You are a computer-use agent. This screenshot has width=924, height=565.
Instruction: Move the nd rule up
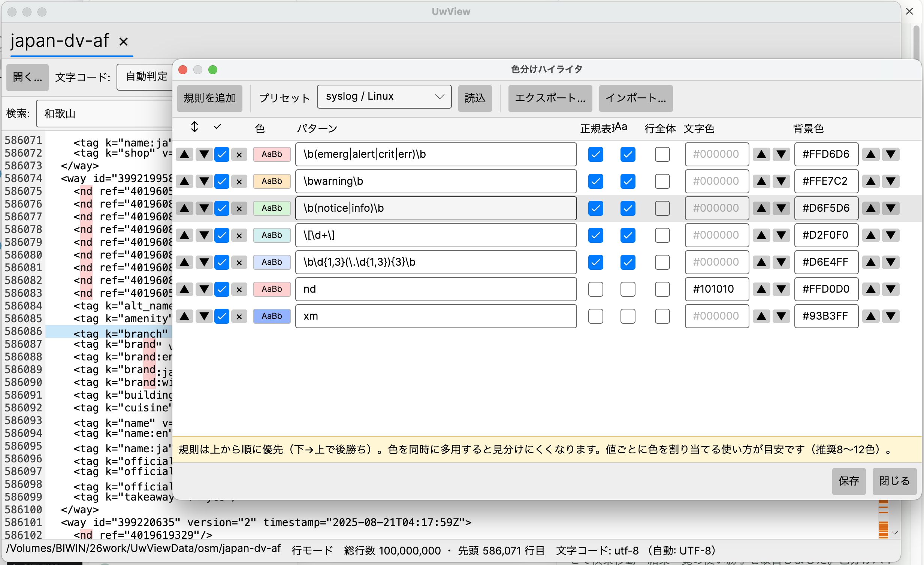pos(184,290)
